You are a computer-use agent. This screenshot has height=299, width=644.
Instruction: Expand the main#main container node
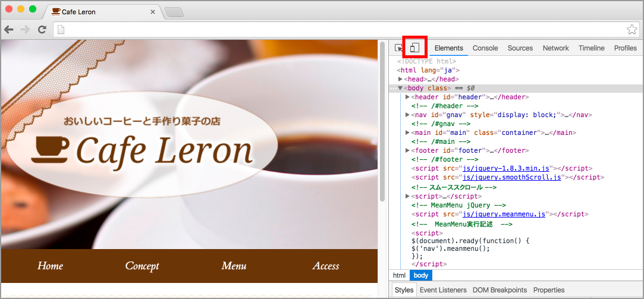pos(407,133)
